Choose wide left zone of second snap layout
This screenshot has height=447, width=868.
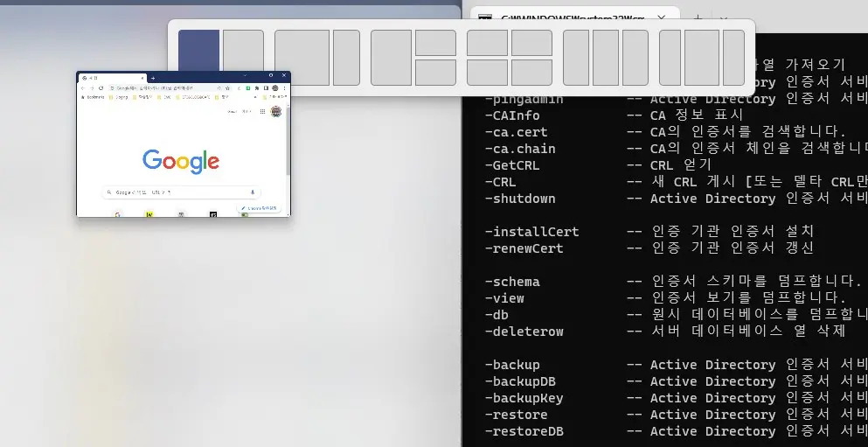[x=302, y=58]
